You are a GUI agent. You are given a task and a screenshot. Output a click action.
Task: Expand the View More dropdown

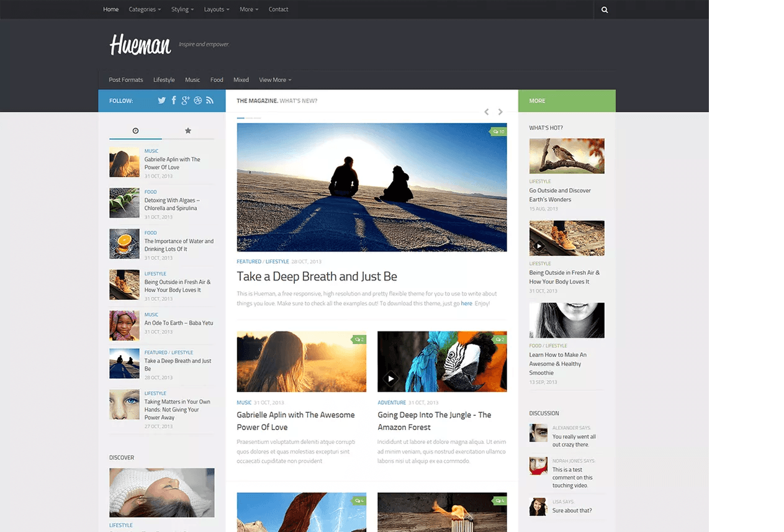click(x=275, y=79)
